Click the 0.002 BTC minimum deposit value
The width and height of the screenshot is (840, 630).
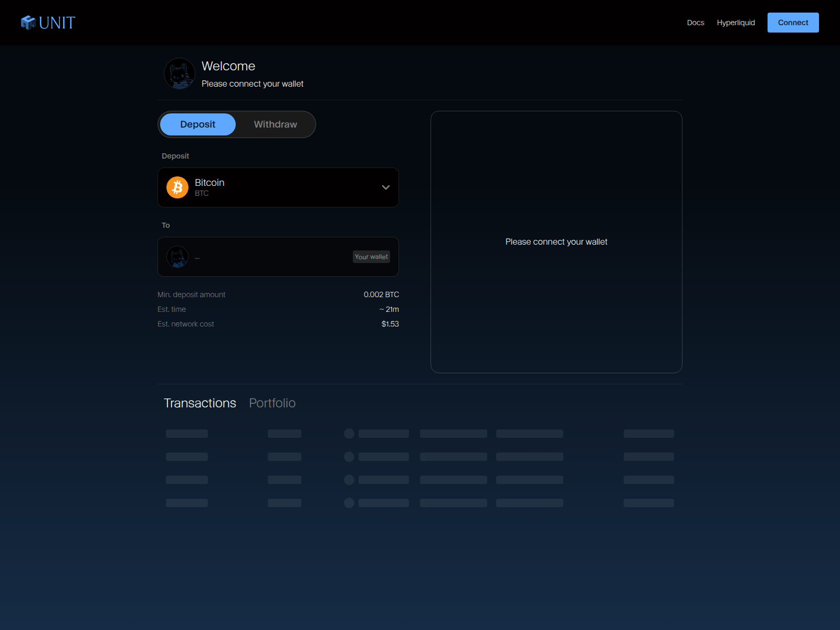381,295
